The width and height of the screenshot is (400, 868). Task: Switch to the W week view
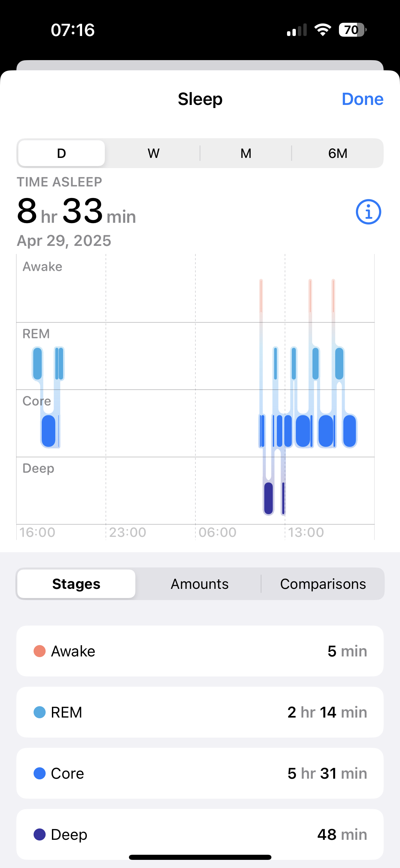pyautogui.click(x=153, y=153)
